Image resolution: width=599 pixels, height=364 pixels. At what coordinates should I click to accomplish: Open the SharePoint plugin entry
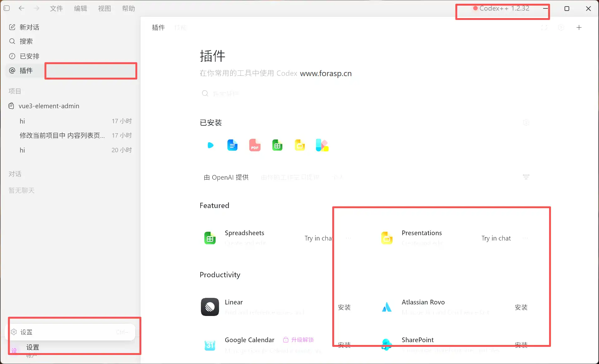tap(417, 340)
